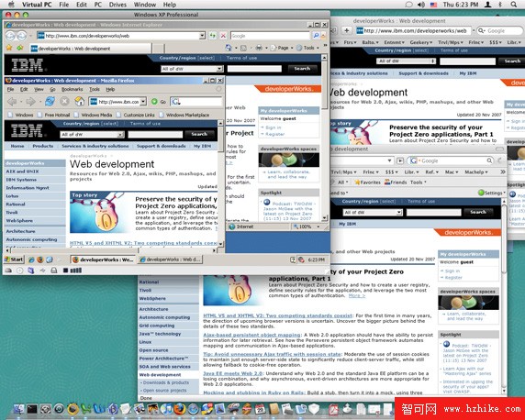Open All of dW dropdown in XP Firefox page

(92, 135)
